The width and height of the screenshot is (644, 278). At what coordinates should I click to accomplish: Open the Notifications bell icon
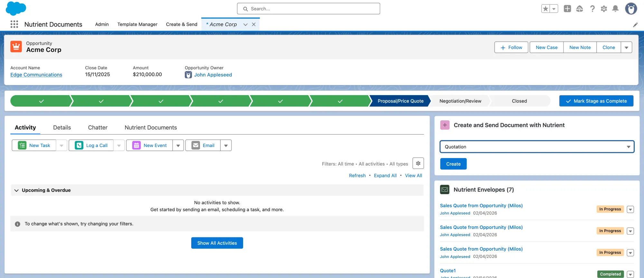[615, 9]
